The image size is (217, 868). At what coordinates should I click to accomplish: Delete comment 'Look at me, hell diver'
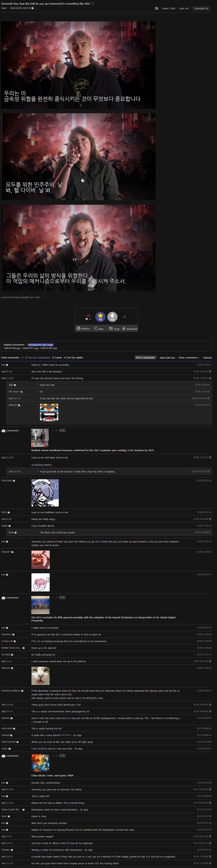(x=210, y=458)
